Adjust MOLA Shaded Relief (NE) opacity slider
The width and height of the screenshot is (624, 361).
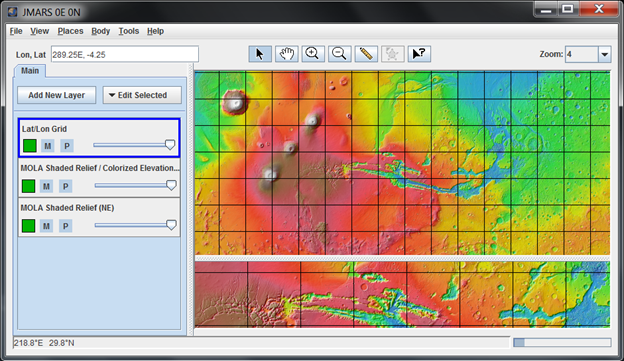tap(135, 225)
